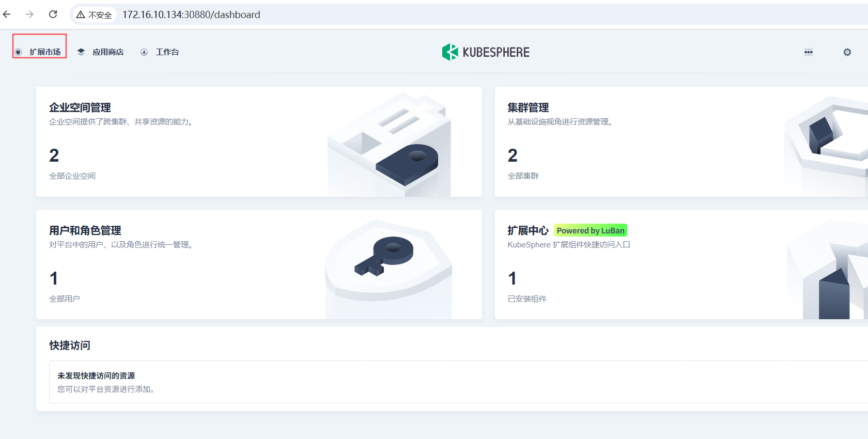Click the 从基础设施视角进行资源管理 description
The image size is (868, 439).
pos(562,122)
